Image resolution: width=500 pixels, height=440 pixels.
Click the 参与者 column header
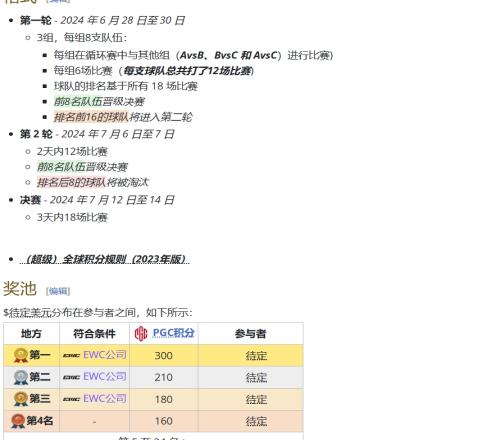pyautogui.click(x=250, y=334)
